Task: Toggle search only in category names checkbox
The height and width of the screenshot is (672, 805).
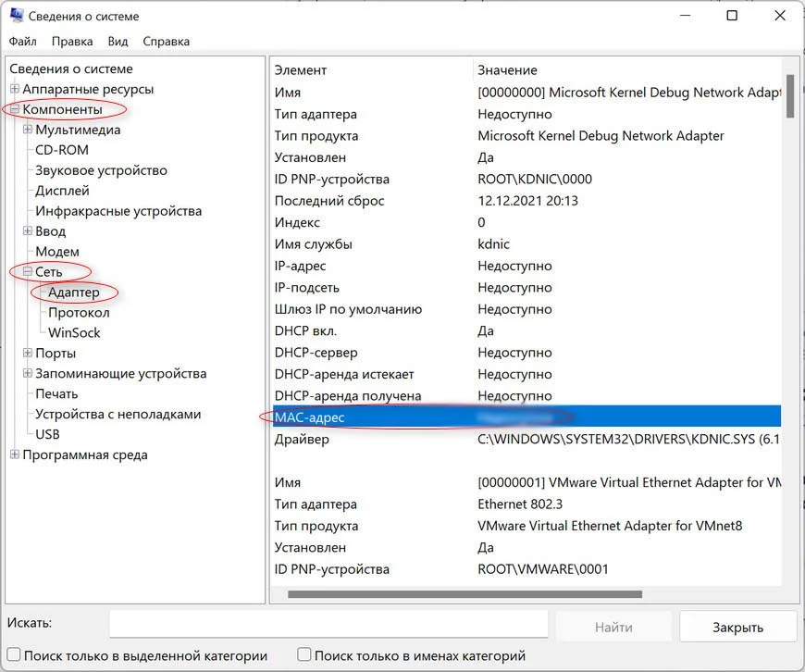Action: [x=304, y=655]
